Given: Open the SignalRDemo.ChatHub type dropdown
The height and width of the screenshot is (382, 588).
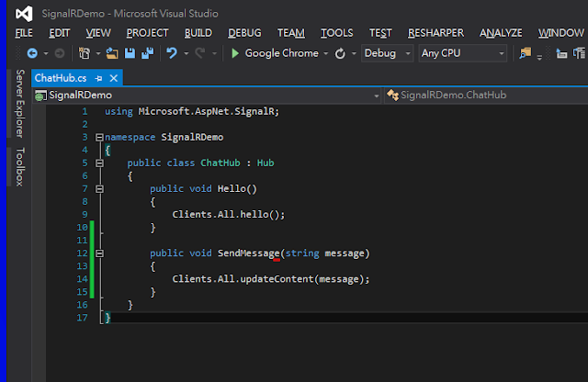Looking at the screenshot, I should click(487, 95).
